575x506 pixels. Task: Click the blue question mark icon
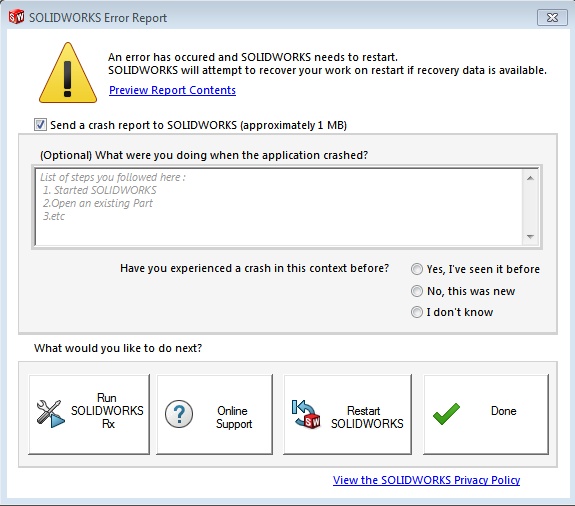tap(179, 414)
